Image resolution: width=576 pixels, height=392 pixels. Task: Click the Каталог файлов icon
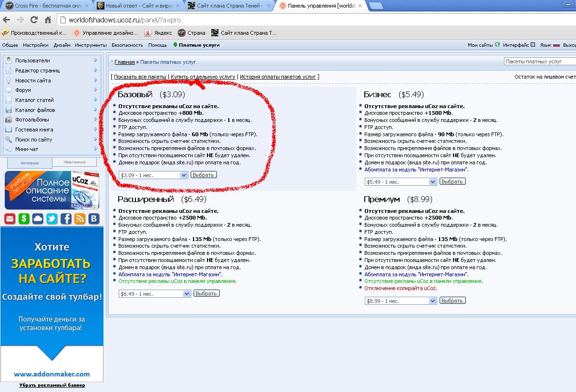pos(9,110)
